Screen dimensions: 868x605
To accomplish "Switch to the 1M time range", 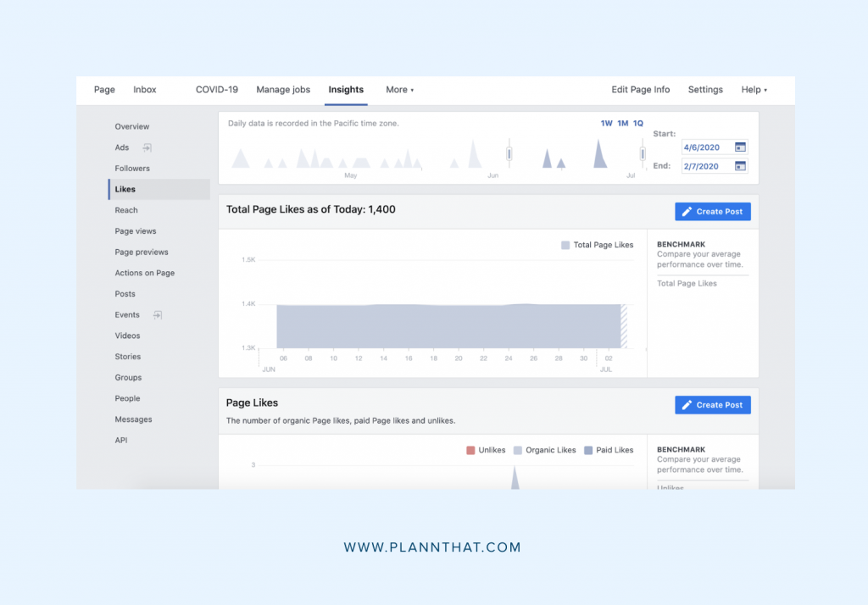I will point(621,123).
